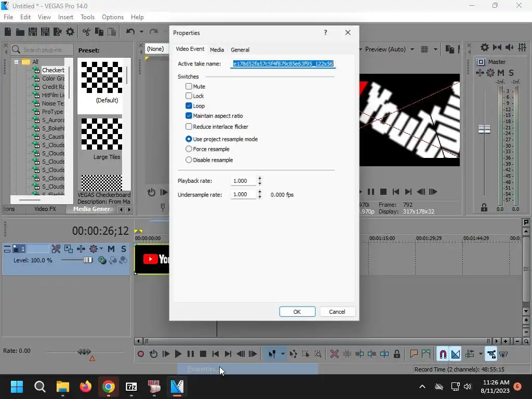Enable Reduce interlace flicker checkbox
The height and width of the screenshot is (399, 532).
pyautogui.click(x=189, y=126)
